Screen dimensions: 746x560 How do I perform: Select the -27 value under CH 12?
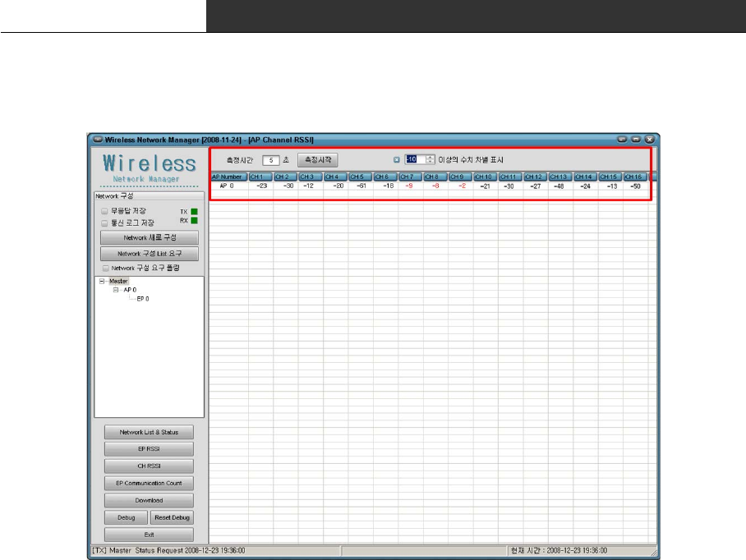coord(535,186)
